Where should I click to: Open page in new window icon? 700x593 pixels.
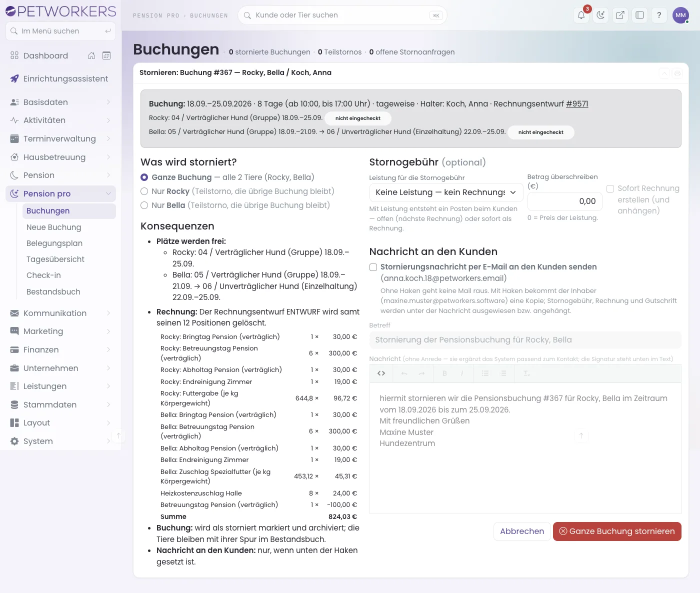620,15
